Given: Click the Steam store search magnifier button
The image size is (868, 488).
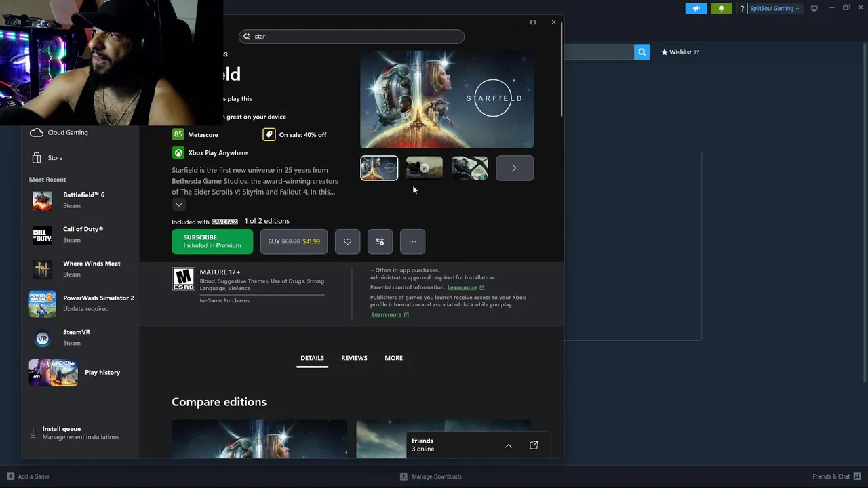Looking at the screenshot, I should [x=642, y=52].
